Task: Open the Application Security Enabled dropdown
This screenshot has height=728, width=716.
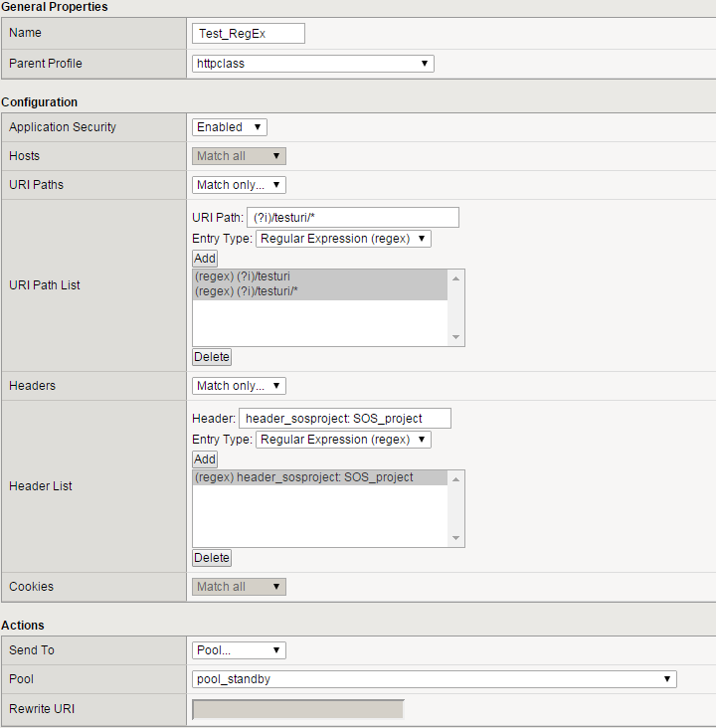Action: tap(229, 127)
